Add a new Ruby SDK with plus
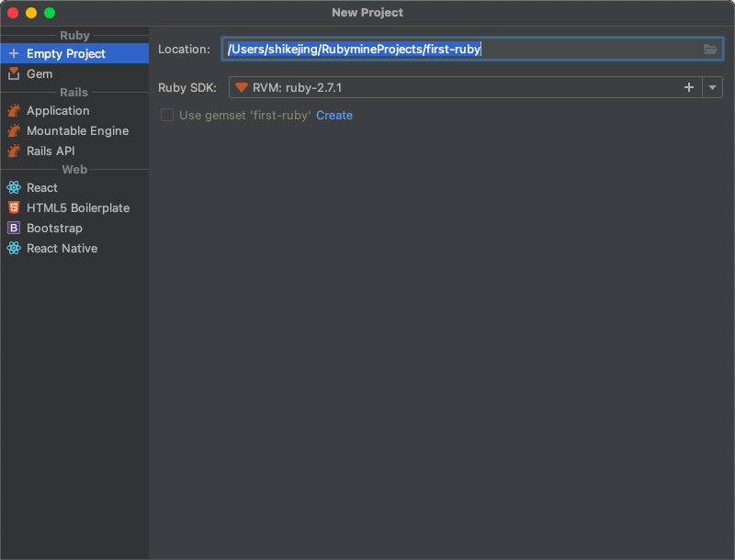735x560 pixels. (x=688, y=87)
